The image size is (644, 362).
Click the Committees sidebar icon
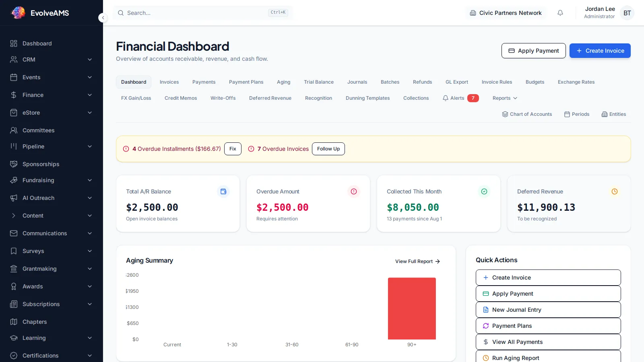pos(14,130)
